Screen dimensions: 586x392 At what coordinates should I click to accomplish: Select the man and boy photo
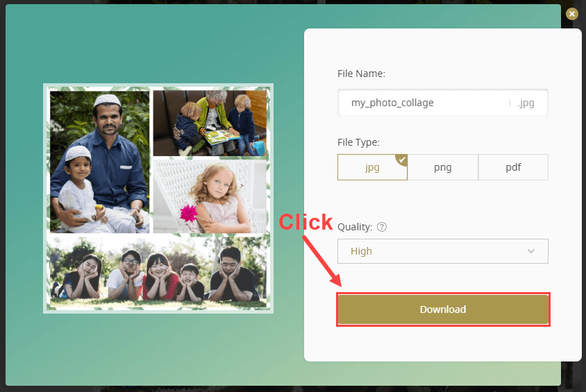[x=100, y=162]
